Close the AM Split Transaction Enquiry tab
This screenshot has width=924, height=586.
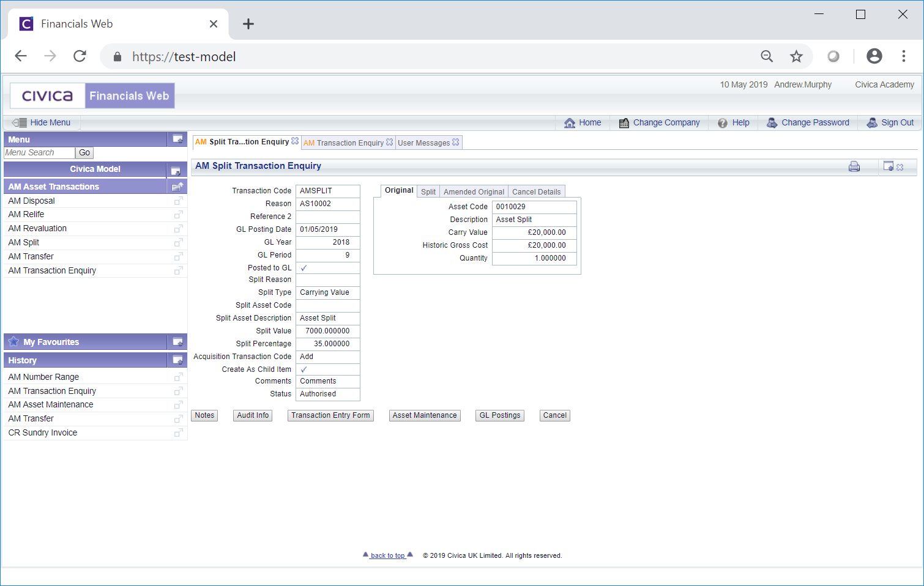pos(295,141)
